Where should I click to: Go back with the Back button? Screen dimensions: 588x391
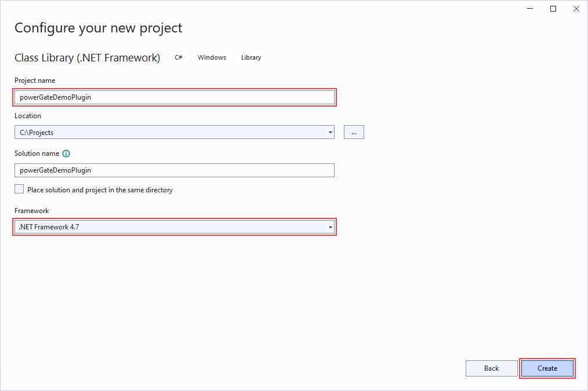(x=491, y=368)
